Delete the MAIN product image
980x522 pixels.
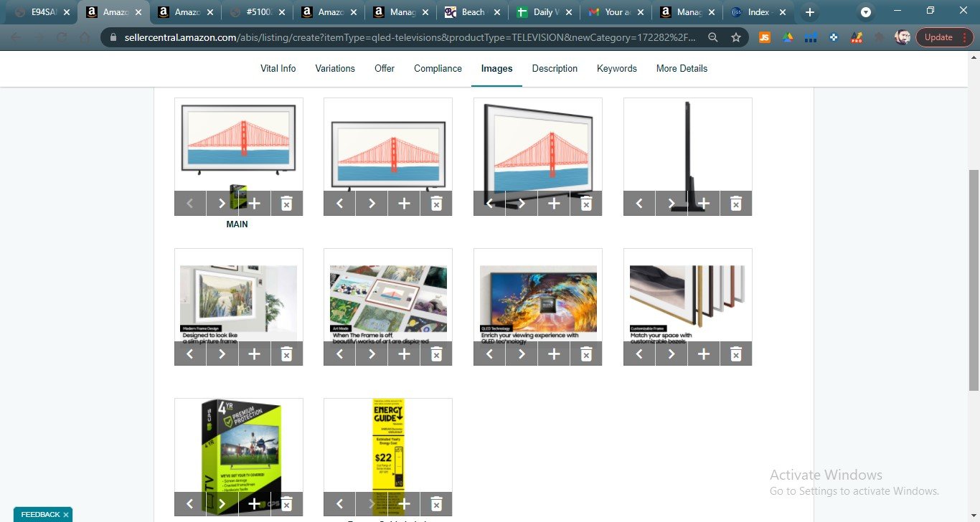(286, 204)
